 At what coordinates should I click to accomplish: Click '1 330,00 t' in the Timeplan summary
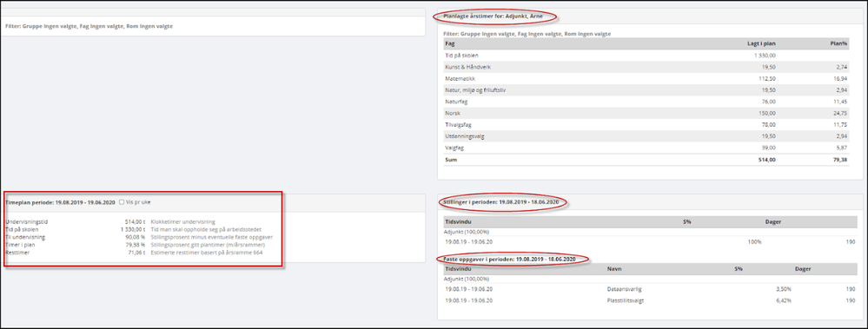[x=133, y=229]
